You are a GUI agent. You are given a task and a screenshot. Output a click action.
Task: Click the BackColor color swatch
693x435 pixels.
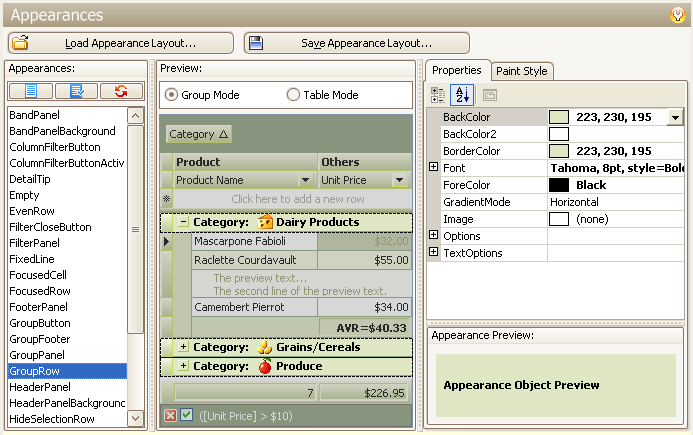(559, 117)
